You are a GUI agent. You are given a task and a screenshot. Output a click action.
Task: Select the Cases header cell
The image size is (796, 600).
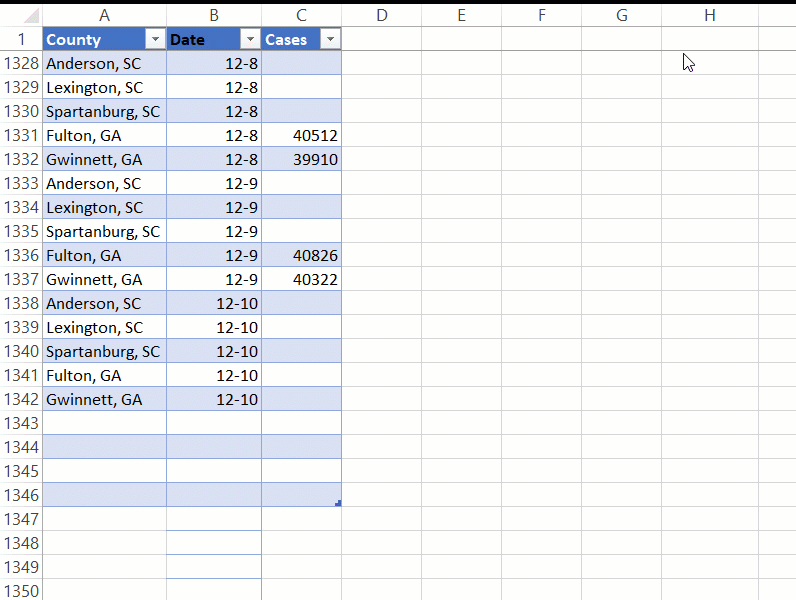pos(302,39)
